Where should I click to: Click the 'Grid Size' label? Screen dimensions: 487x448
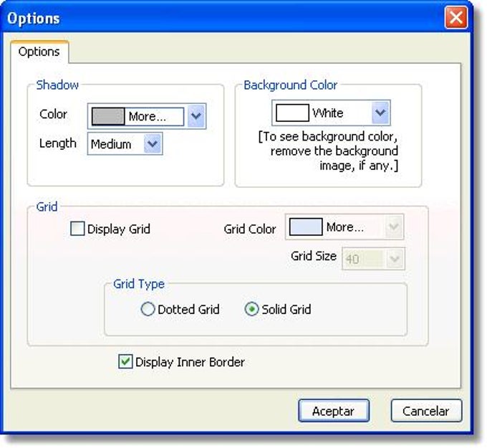(x=314, y=256)
